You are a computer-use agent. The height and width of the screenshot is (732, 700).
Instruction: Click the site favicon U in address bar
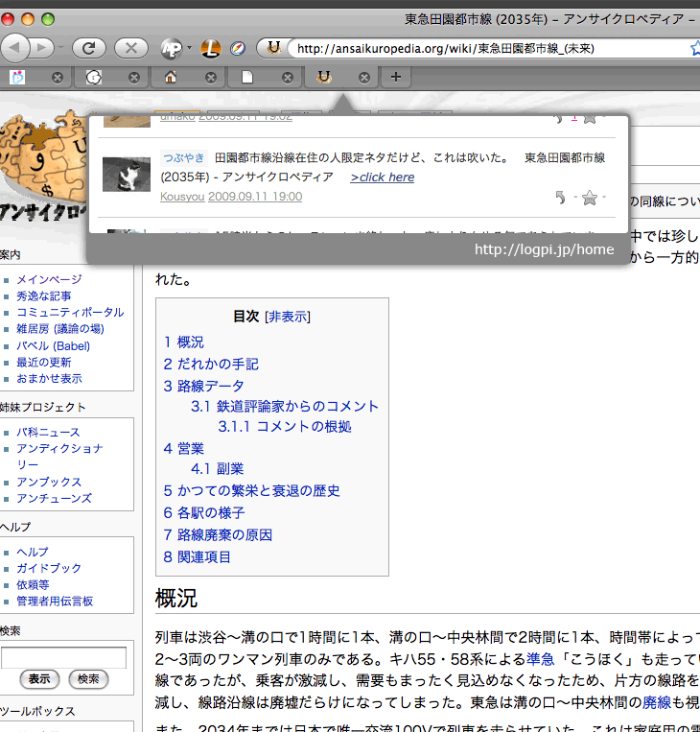pyautogui.click(x=274, y=47)
